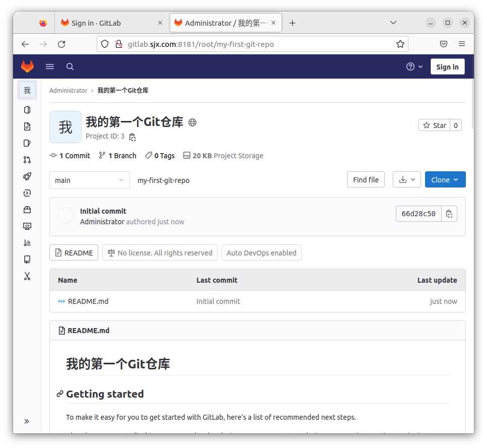
Task: Click the search magnifier icon in header
Action: pyautogui.click(x=70, y=67)
